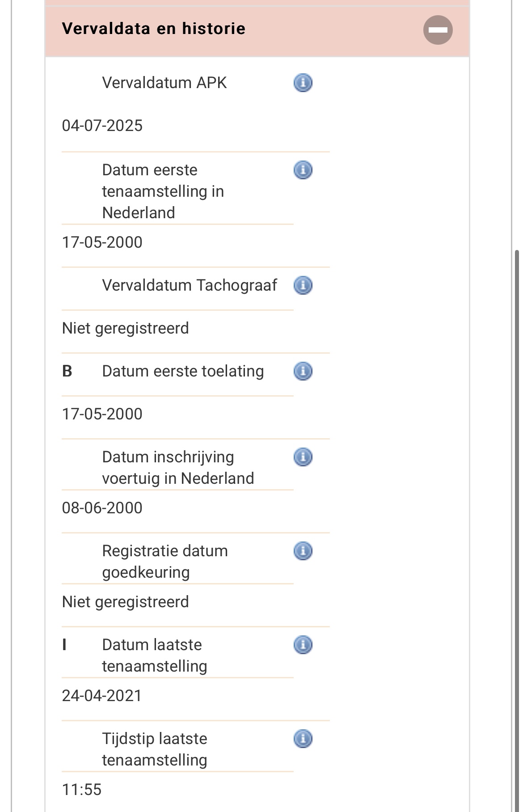Open info for Datum laatste tenaamstelling
Viewport: 523px width, 812px height.
tap(303, 645)
